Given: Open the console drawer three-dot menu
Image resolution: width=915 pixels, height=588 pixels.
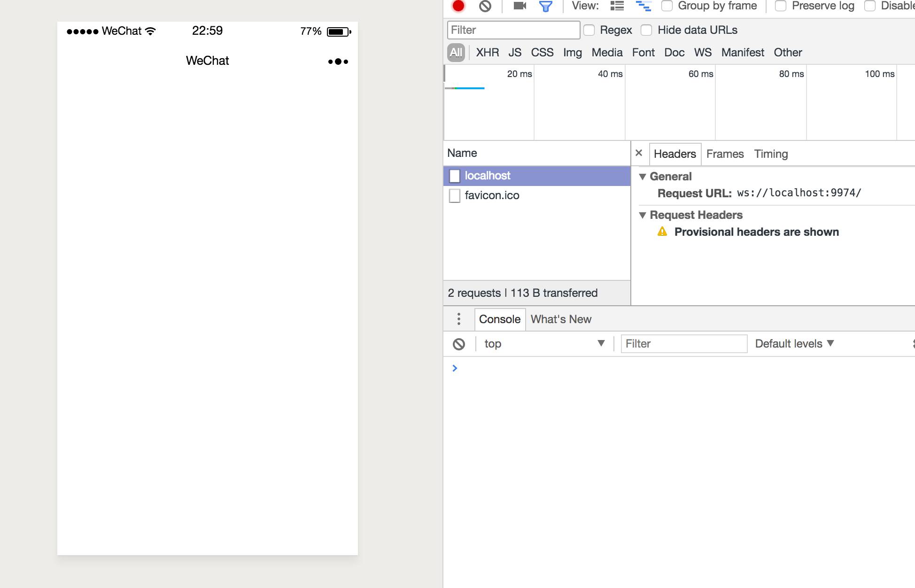Looking at the screenshot, I should click(459, 319).
